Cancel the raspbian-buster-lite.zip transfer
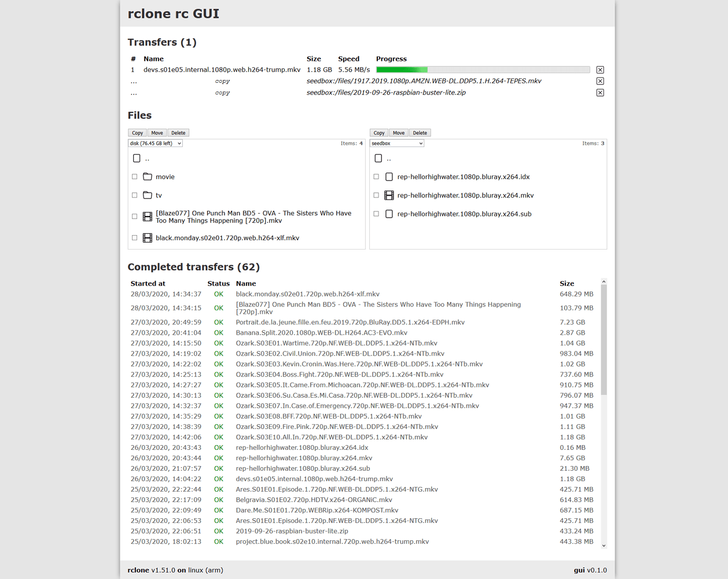The height and width of the screenshot is (579, 728). click(x=600, y=93)
